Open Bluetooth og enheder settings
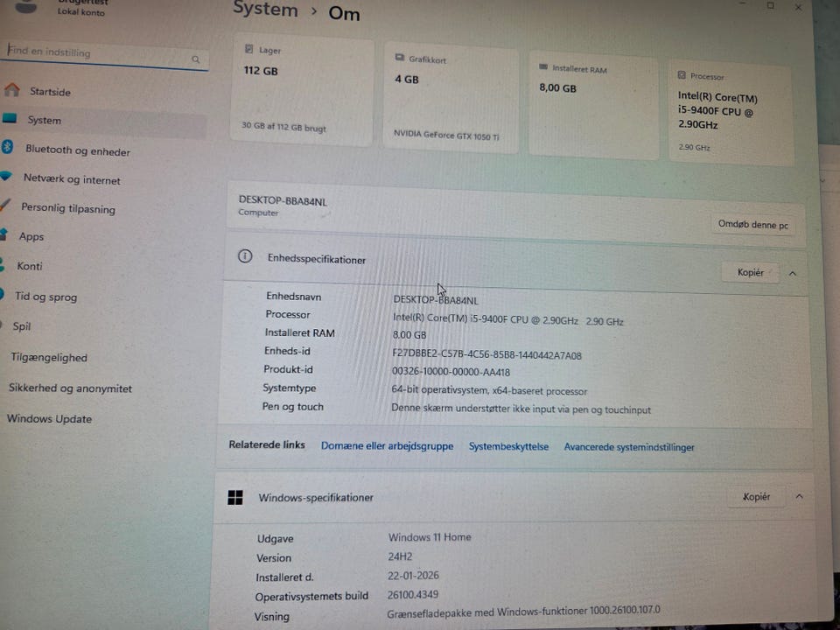 coord(78,150)
